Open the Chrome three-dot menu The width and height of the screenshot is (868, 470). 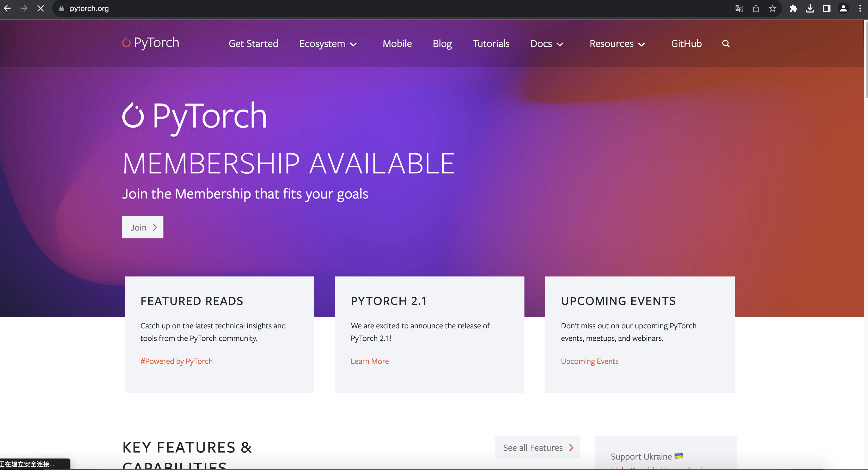pos(860,8)
